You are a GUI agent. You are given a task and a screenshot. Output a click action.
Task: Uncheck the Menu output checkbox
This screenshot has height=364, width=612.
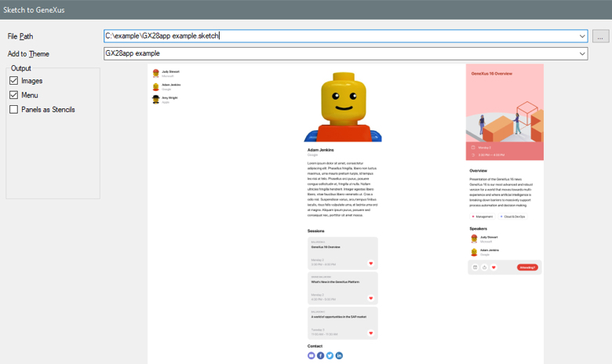[x=13, y=95]
